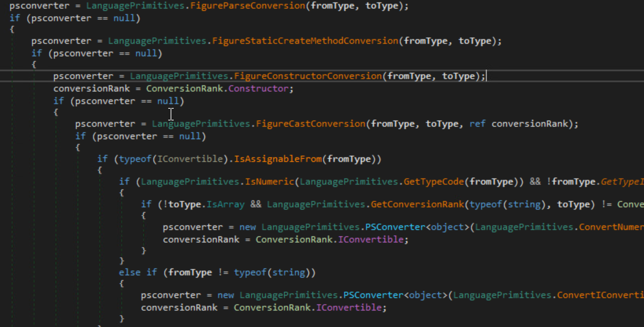Click the else keyword
644x327 pixels.
(130, 272)
